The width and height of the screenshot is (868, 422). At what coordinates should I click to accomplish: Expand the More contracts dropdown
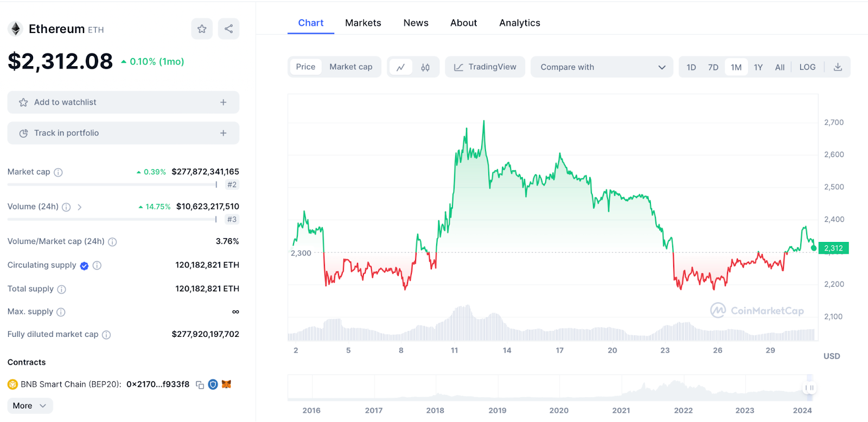(30, 406)
